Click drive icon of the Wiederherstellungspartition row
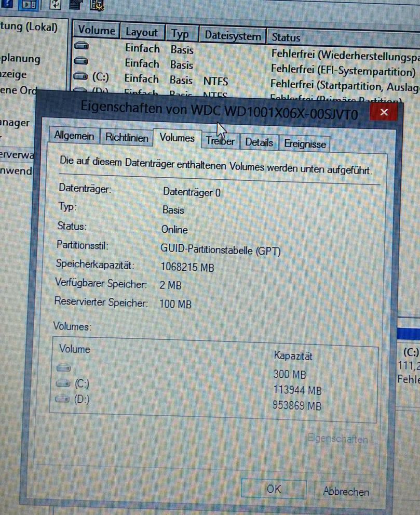Screen dimensions: 420x515 [x=81, y=45]
